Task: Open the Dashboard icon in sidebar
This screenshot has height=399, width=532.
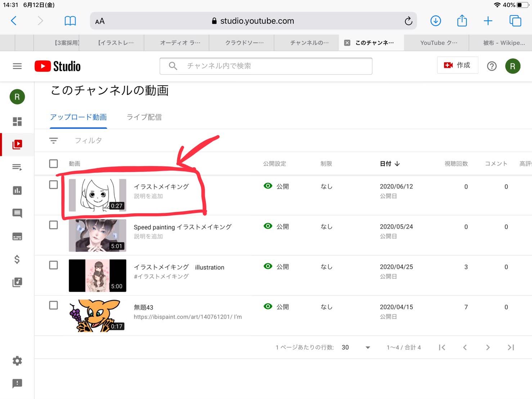Action: click(17, 121)
